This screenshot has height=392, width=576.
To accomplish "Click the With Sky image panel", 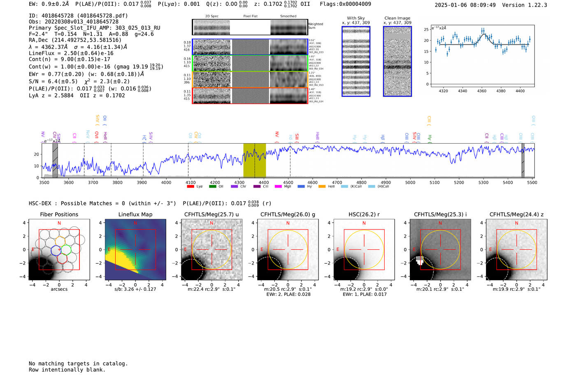I will tap(356, 62).
